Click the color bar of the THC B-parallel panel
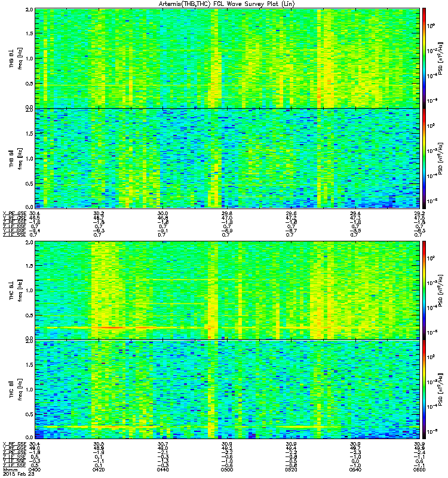448x478 pixels. [424, 390]
